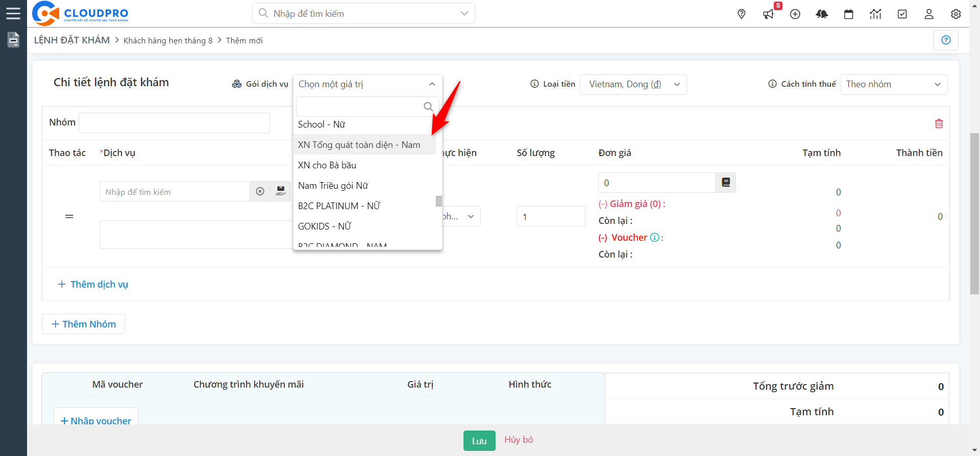Click the quick create plus icon
The image size is (980, 456).
795,14
